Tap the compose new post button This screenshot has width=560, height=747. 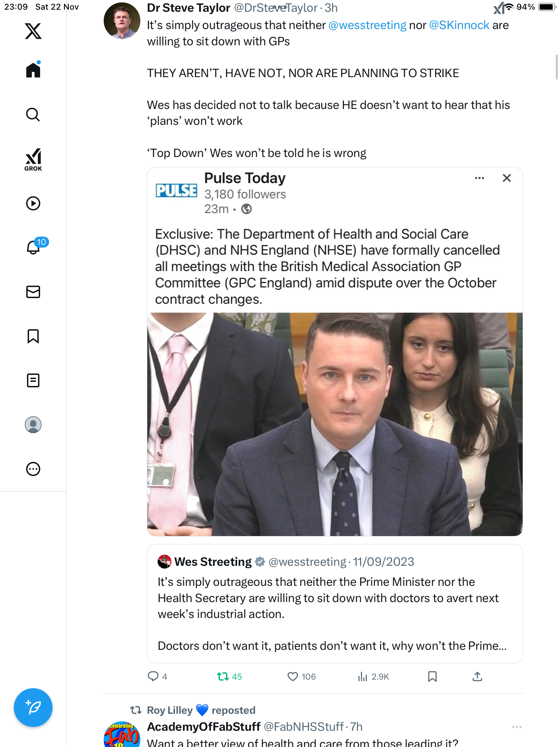(33, 708)
